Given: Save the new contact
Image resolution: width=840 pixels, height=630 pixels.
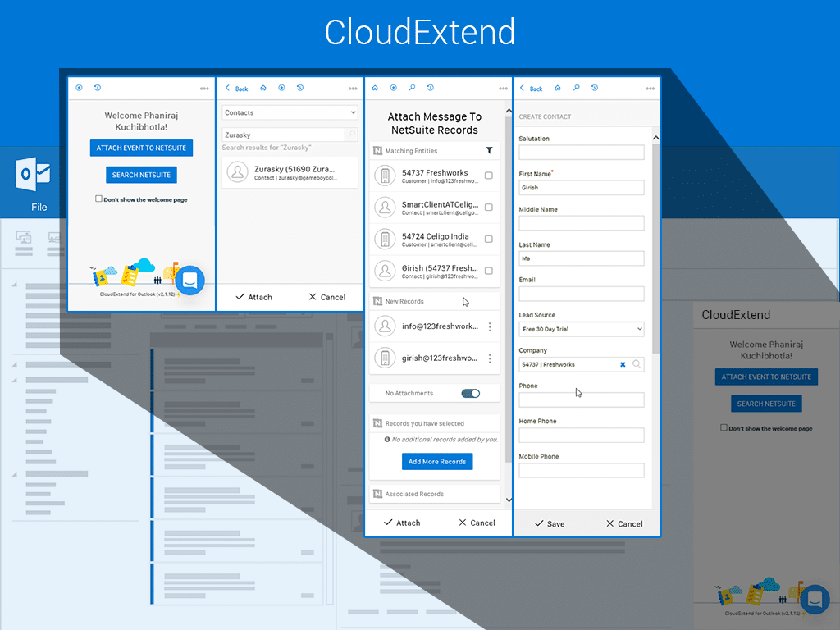Looking at the screenshot, I should 549,523.
